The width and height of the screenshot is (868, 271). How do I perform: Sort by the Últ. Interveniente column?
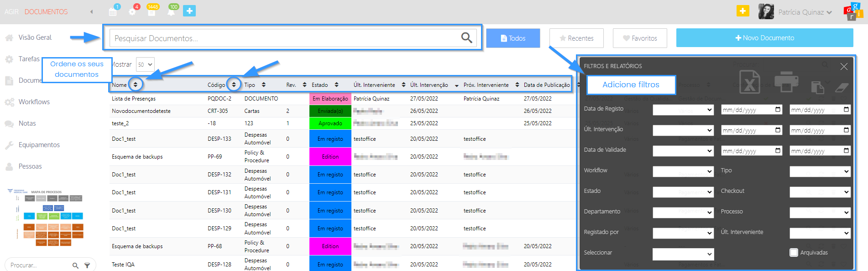point(403,85)
